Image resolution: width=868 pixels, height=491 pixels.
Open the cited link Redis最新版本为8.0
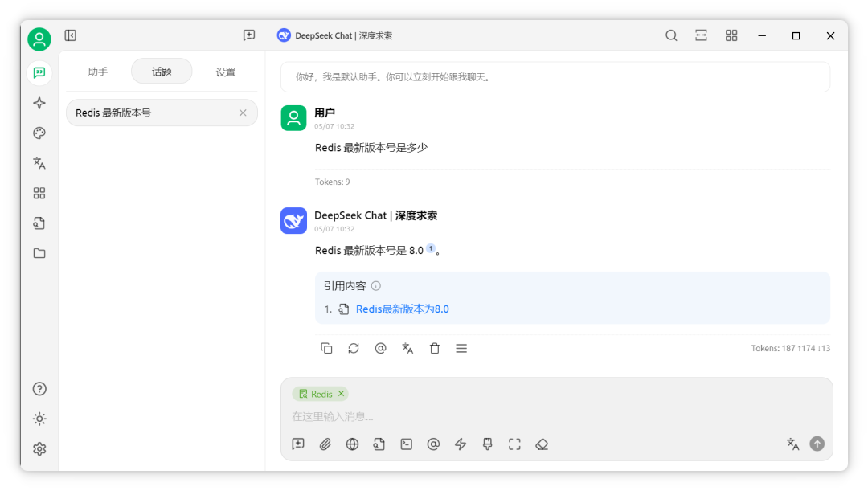[403, 309]
